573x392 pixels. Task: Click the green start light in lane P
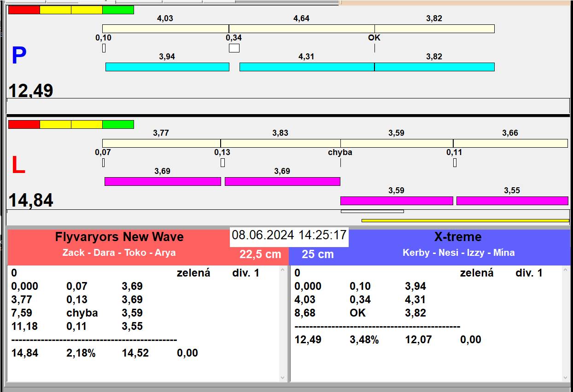point(118,10)
